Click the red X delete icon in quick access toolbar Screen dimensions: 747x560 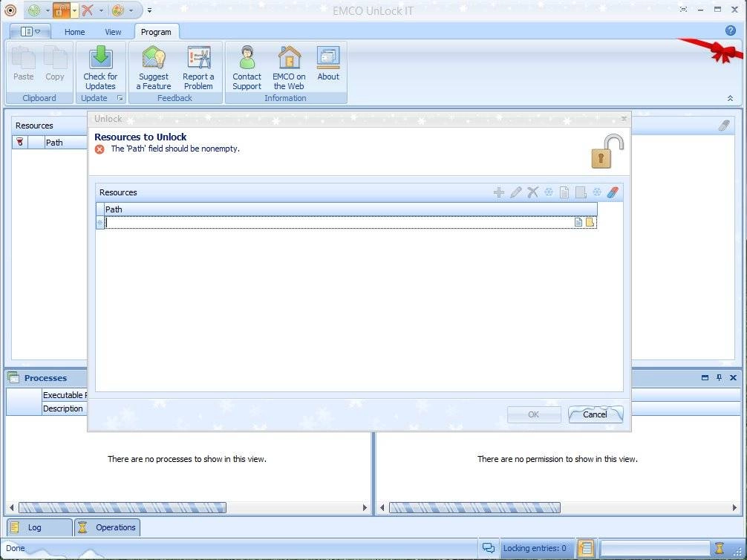(87, 10)
